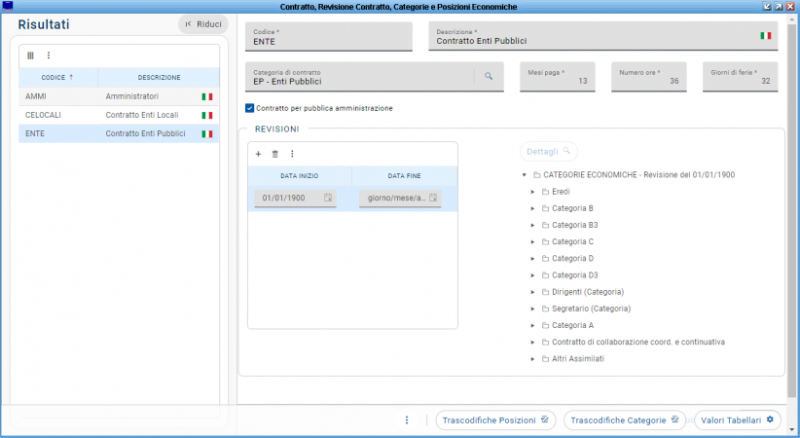The width and height of the screenshot is (800, 438).
Task: Open the Data Fine calendar picker
Action: pos(433,198)
